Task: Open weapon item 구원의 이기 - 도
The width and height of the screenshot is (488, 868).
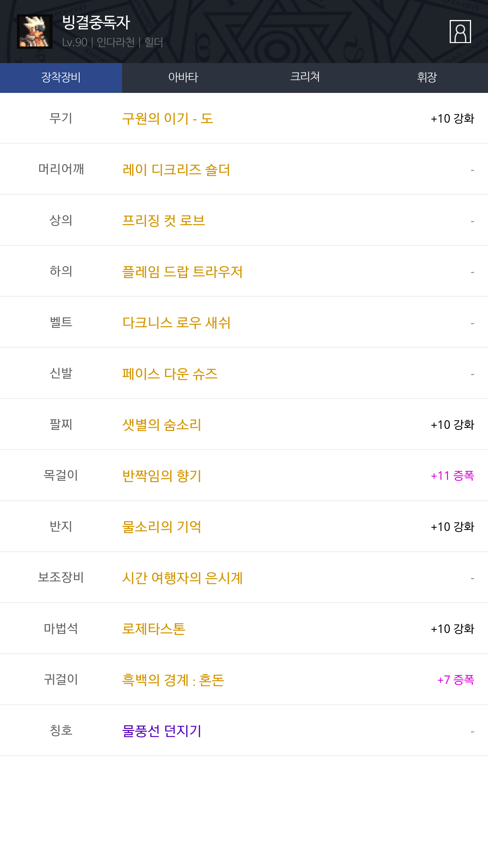Action: tap(168, 119)
